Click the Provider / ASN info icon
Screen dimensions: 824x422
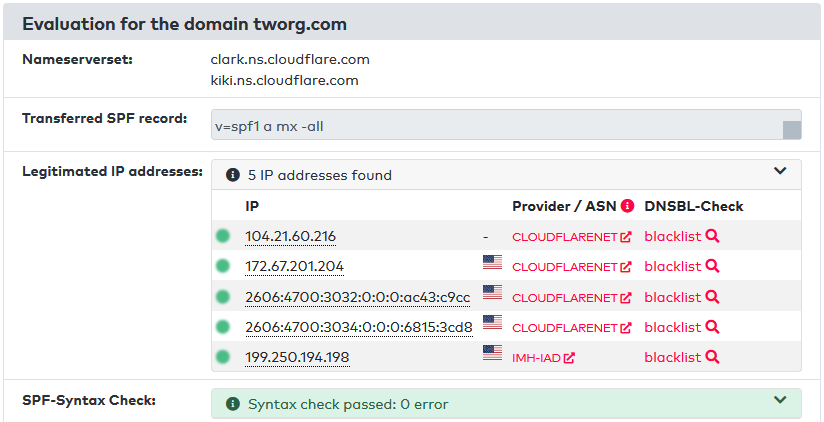click(x=628, y=206)
